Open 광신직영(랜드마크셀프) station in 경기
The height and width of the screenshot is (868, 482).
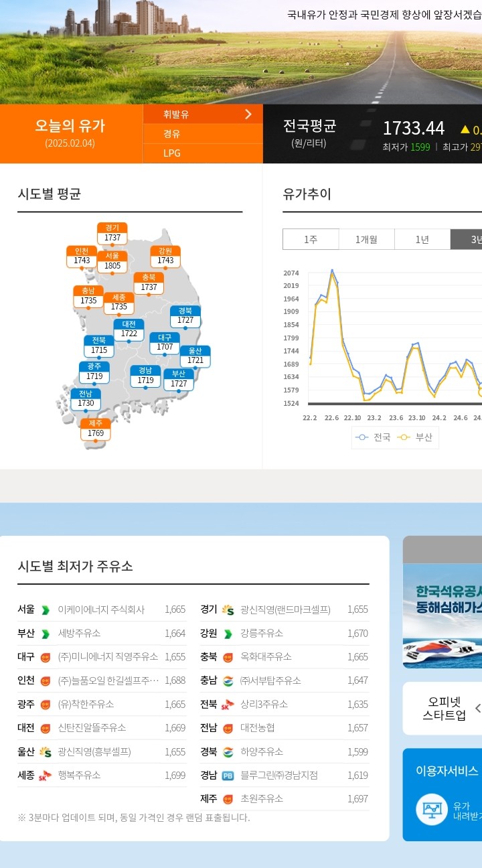click(286, 609)
